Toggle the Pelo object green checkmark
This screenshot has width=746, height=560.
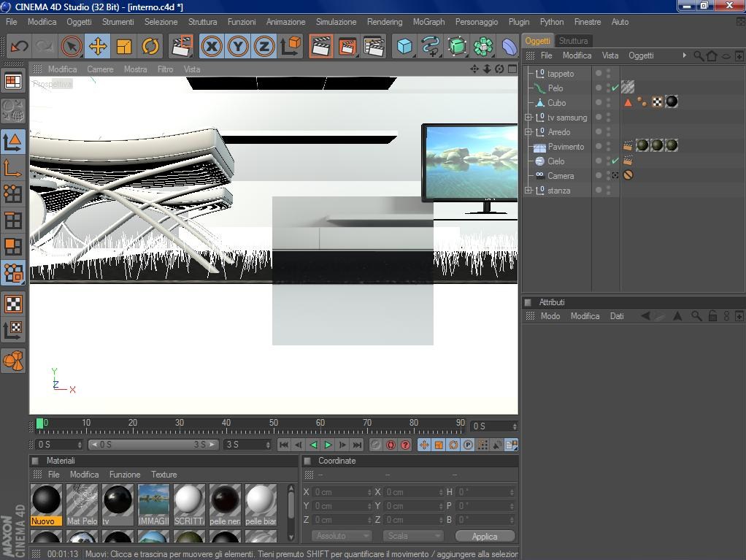[x=615, y=88]
